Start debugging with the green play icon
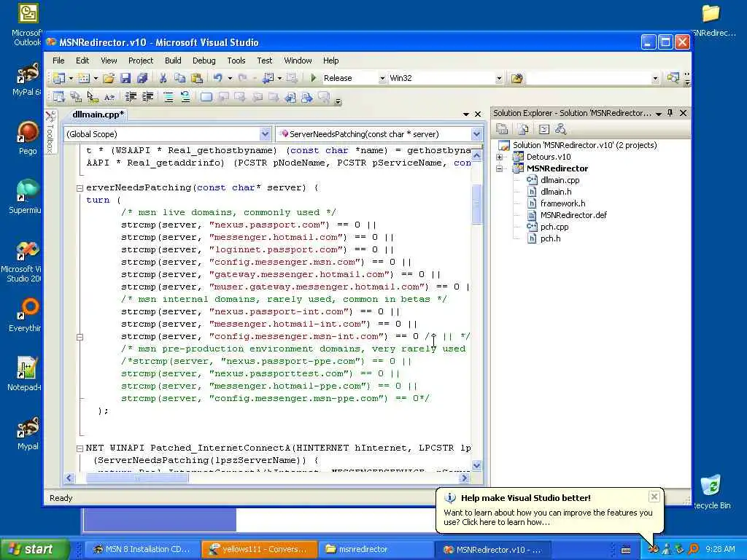 [314, 77]
